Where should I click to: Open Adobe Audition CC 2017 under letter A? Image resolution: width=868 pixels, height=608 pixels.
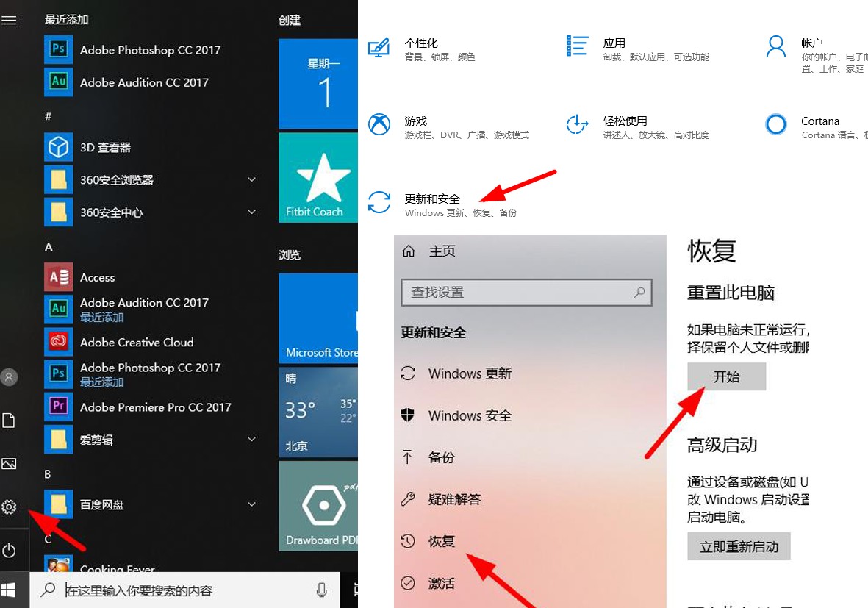(126, 309)
